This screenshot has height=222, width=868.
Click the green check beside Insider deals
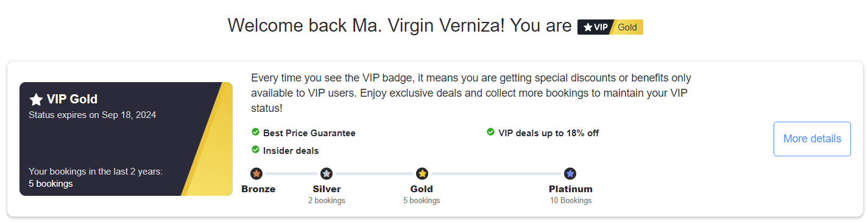(x=256, y=150)
